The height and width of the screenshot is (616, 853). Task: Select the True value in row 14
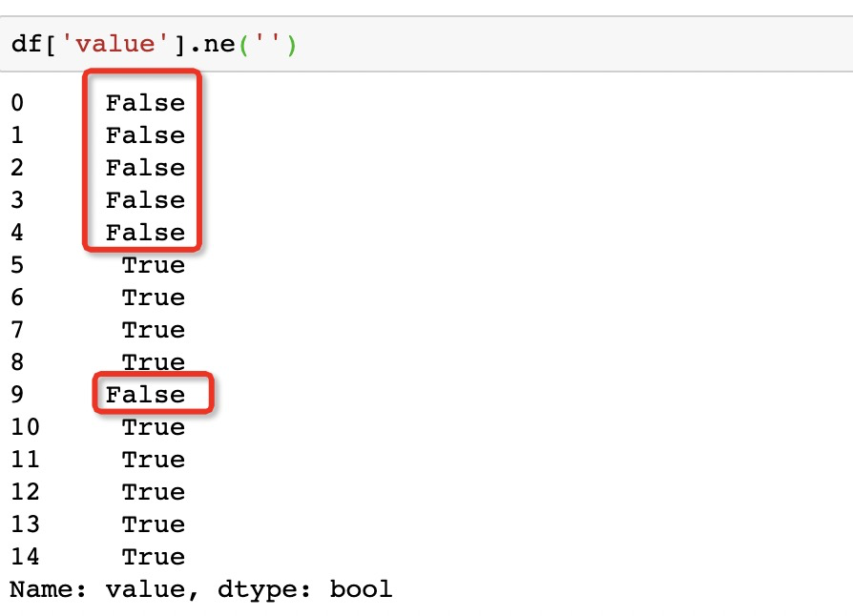point(154,557)
